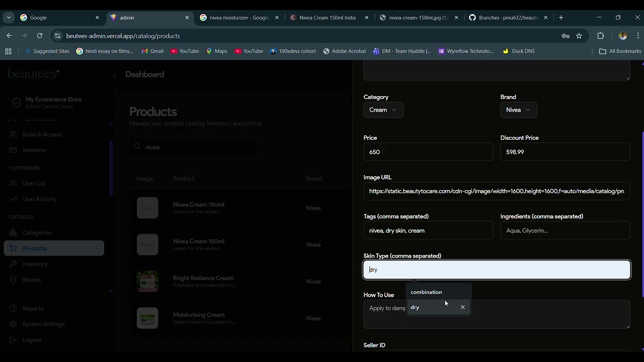644x362 pixels.
Task: Open the browser extensions puzzle icon
Action: 600,36
